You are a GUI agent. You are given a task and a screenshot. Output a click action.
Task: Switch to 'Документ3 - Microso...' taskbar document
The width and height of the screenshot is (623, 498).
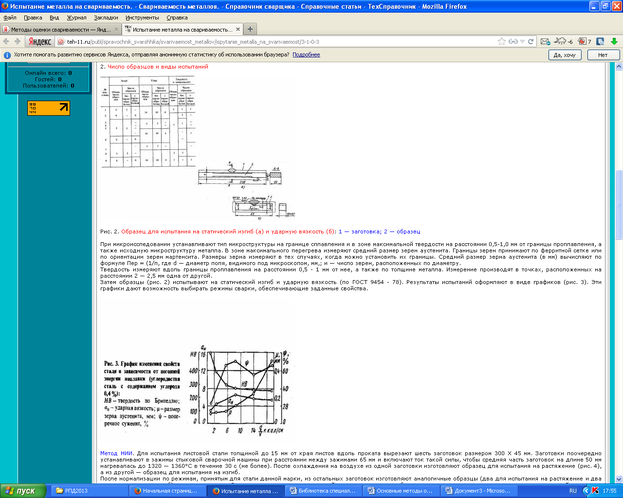[480, 491]
